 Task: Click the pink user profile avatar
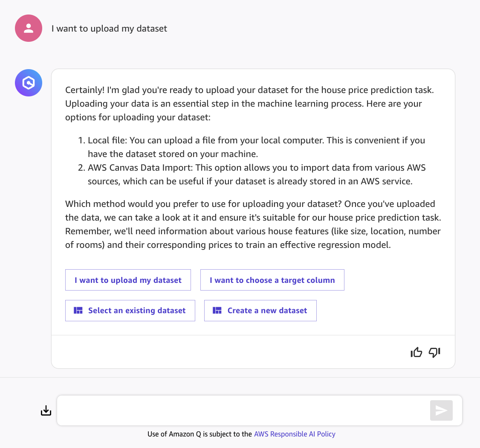click(29, 28)
